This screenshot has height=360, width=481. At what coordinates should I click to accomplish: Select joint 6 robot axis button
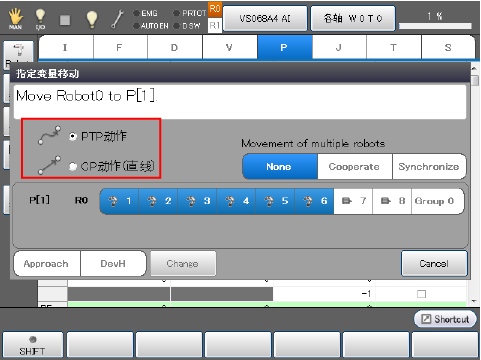[x=314, y=201]
